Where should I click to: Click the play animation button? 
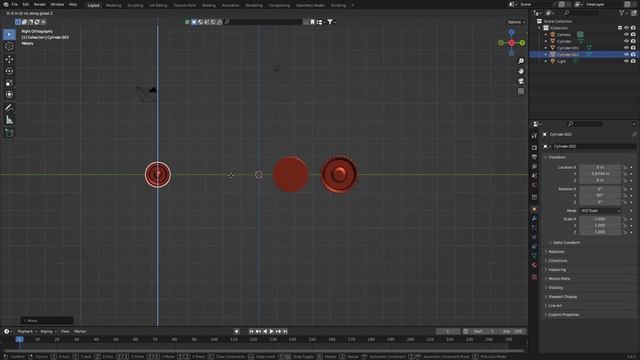[x=271, y=331]
